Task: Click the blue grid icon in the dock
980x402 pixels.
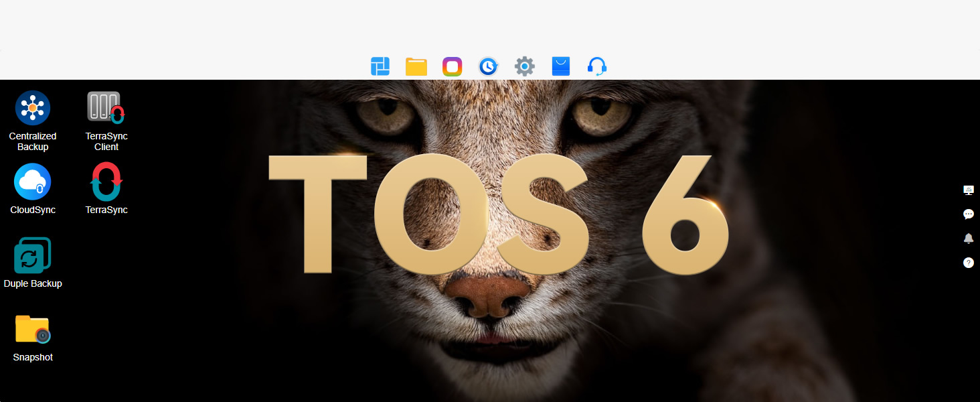Action: click(x=380, y=66)
